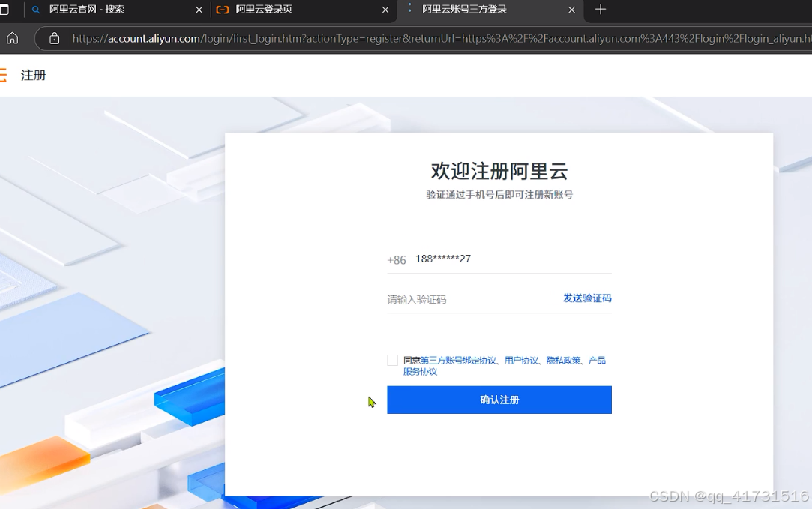This screenshot has height=509, width=812.
Task: Click the tab actions icon at top left
Action: (4, 10)
